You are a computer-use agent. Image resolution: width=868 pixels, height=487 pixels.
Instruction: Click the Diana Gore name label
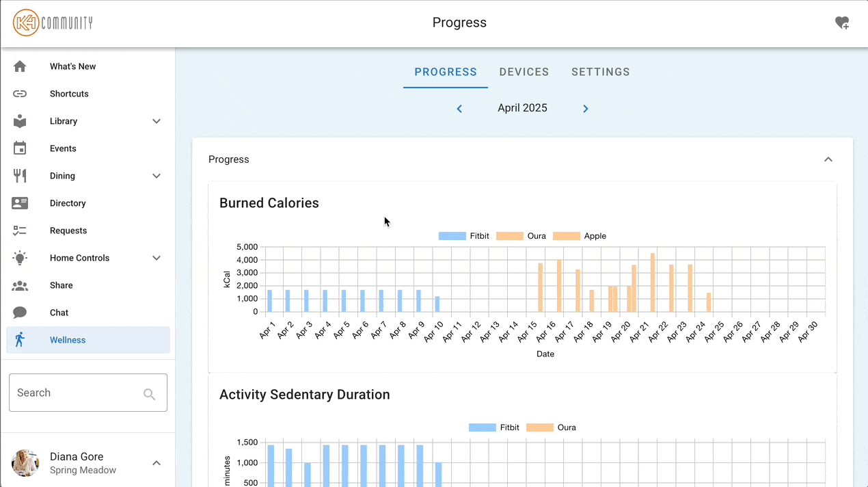click(x=77, y=457)
